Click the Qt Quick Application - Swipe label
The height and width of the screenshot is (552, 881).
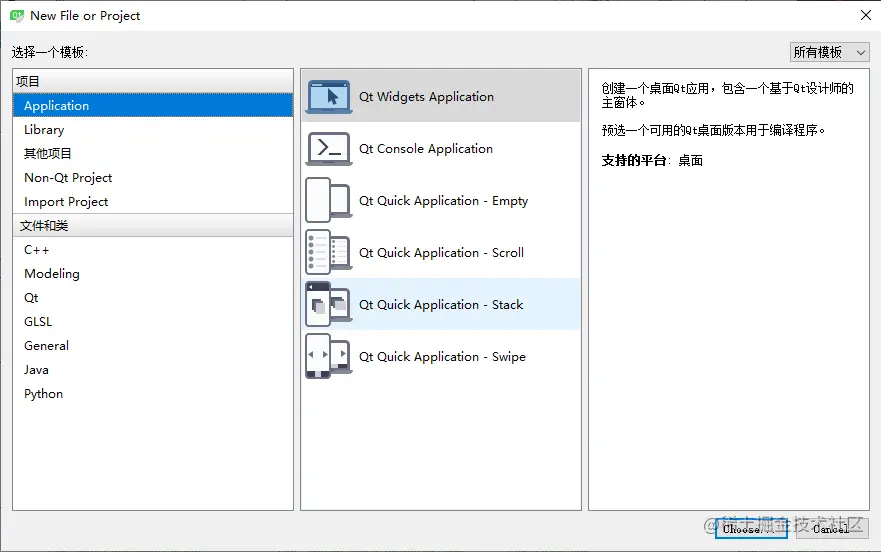pos(442,356)
